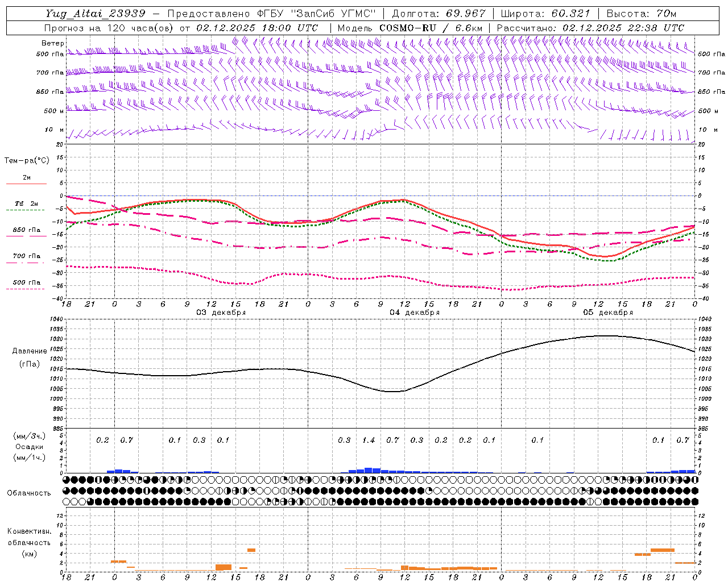The width and height of the screenshot is (728, 582).
Task: Select the 700 гПа temperature legend entry
Action: pyautogui.click(x=27, y=256)
